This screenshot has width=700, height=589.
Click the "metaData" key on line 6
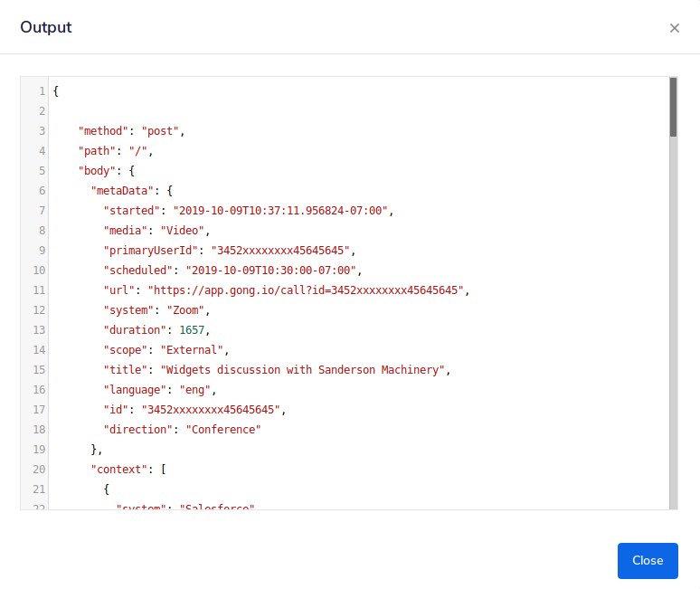pos(122,191)
